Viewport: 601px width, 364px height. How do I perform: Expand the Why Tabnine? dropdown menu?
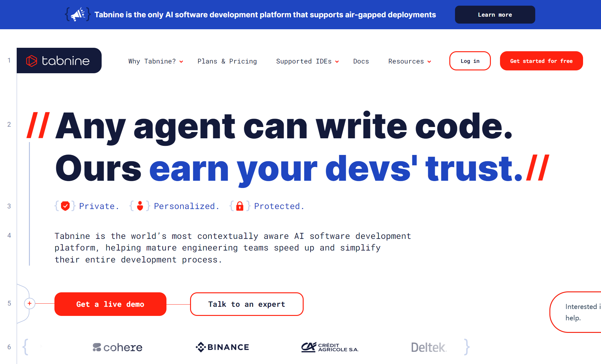coord(155,61)
